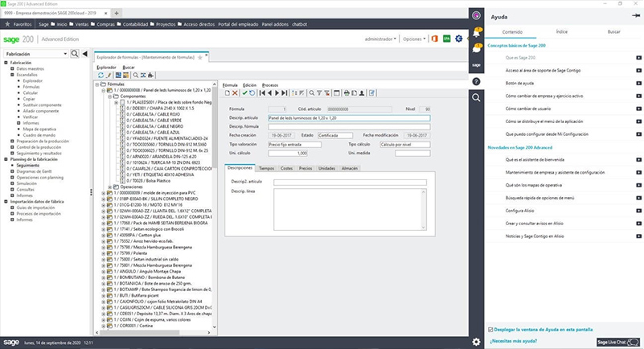The width and height of the screenshot is (644, 349).
Task: Click the question mark help icon in the sidebar
Action: pos(476,82)
